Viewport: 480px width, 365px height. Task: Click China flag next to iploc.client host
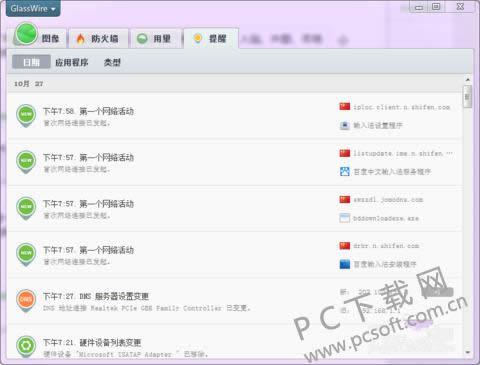[x=345, y=107]
